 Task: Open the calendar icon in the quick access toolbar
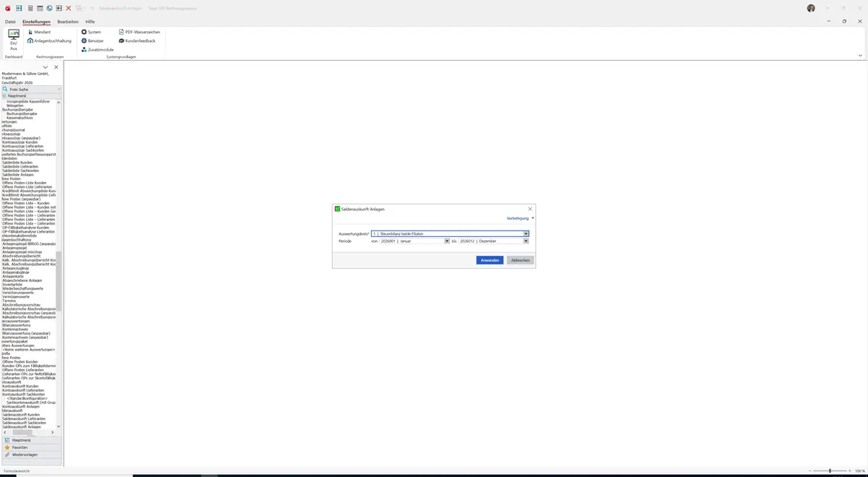point(40,8)
